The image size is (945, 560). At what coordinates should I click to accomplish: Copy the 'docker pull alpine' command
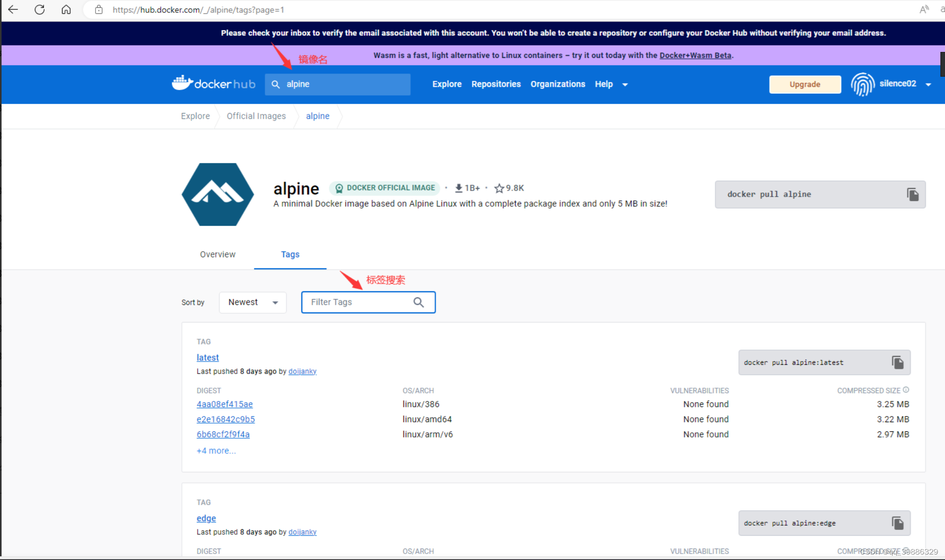point(912,194)
